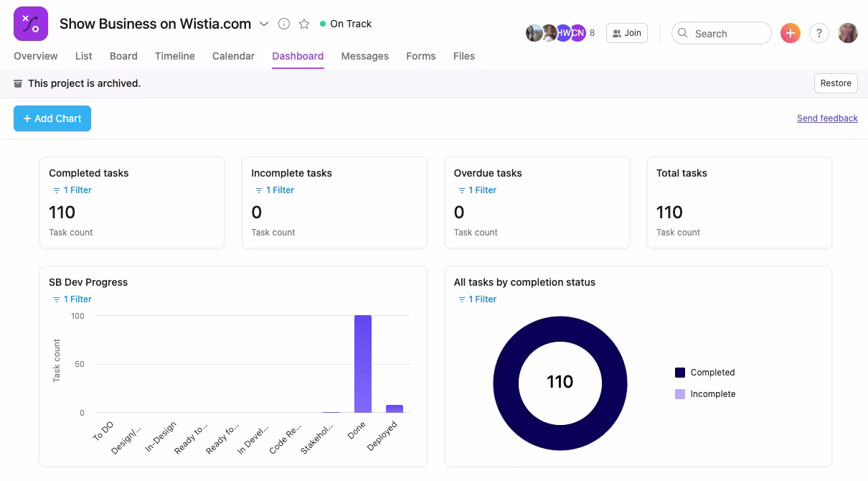Viewport: 868px width, 481px height.
Task: Open the Messages tab
Action: 365,56
